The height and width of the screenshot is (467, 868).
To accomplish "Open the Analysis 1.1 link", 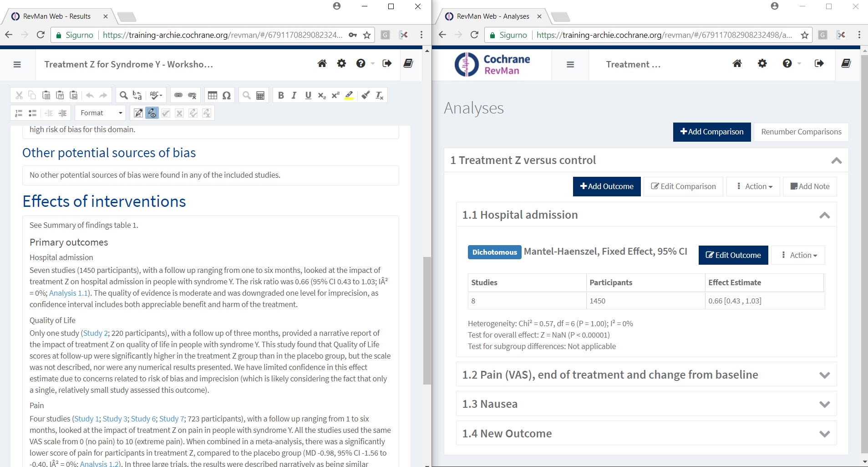I will coord(68,293).
